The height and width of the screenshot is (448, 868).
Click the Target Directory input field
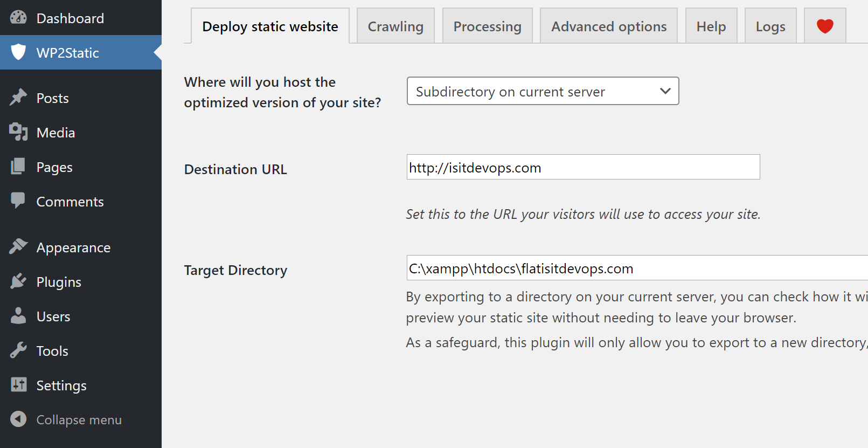tap(637, 268)
